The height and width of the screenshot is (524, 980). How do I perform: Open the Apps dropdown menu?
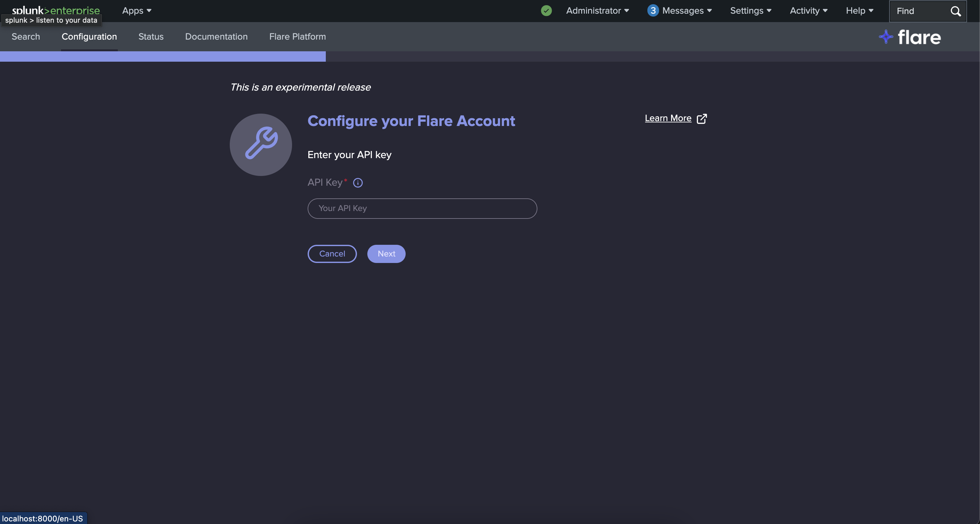137,11
